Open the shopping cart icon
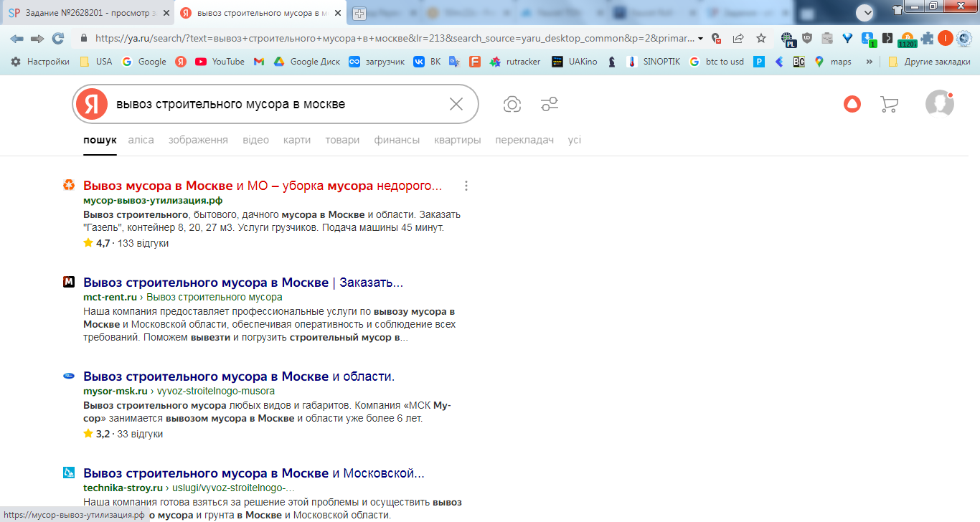The image size is (980, 522). [x=889, y=105]
